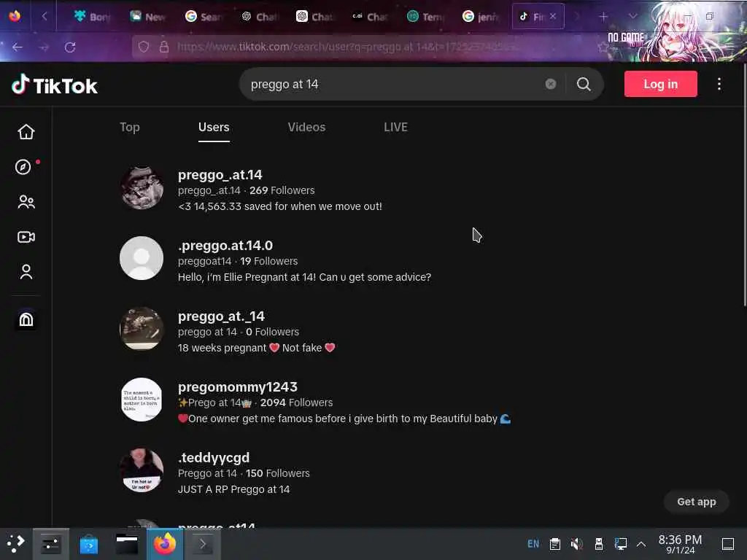Open the clipboard tray icon
Viewport: 747px width, 560px height.
(x=555, y=544)
